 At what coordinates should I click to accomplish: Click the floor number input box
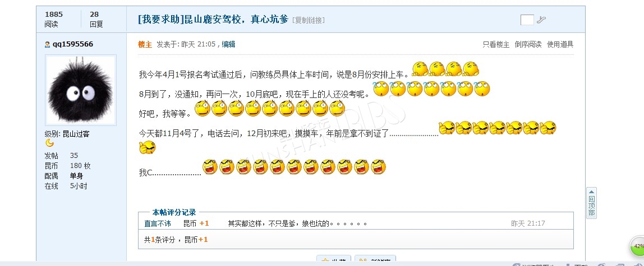coord(527,19)
